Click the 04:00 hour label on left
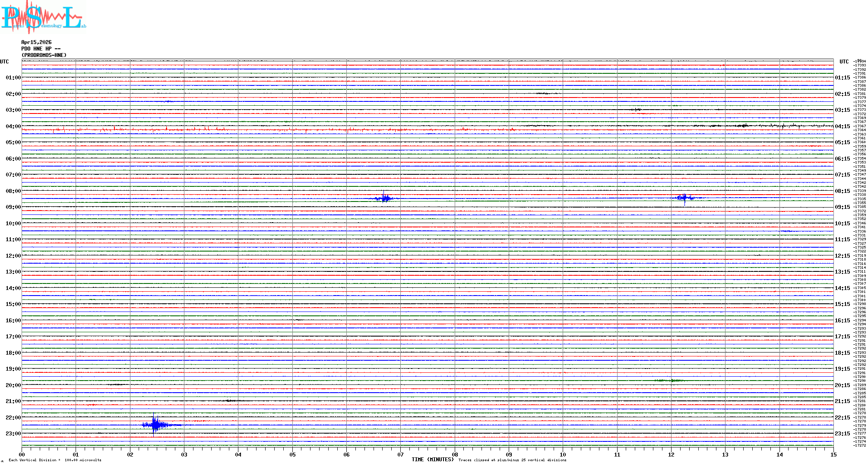This screenshot has height=466, width=868. [x=13, y=126]
